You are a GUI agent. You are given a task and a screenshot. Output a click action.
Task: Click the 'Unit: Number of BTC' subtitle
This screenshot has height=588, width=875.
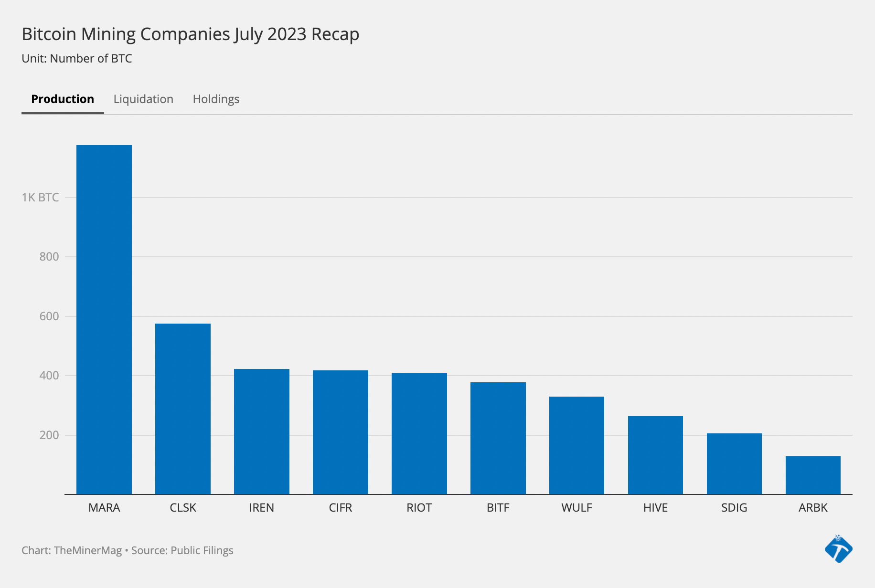click(77, 58)
